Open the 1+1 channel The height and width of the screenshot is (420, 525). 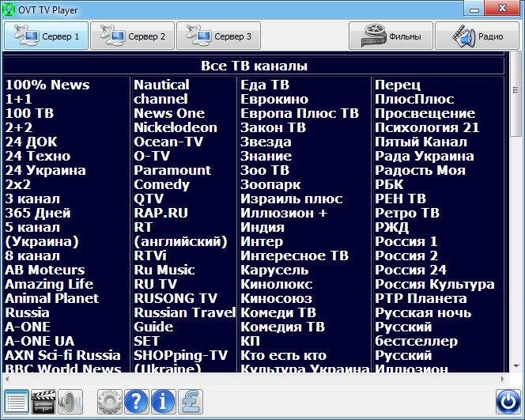tap(18, 99)
